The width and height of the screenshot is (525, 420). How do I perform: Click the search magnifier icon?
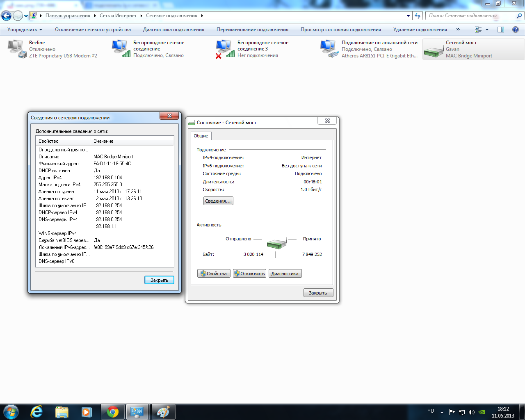point(519,16)
